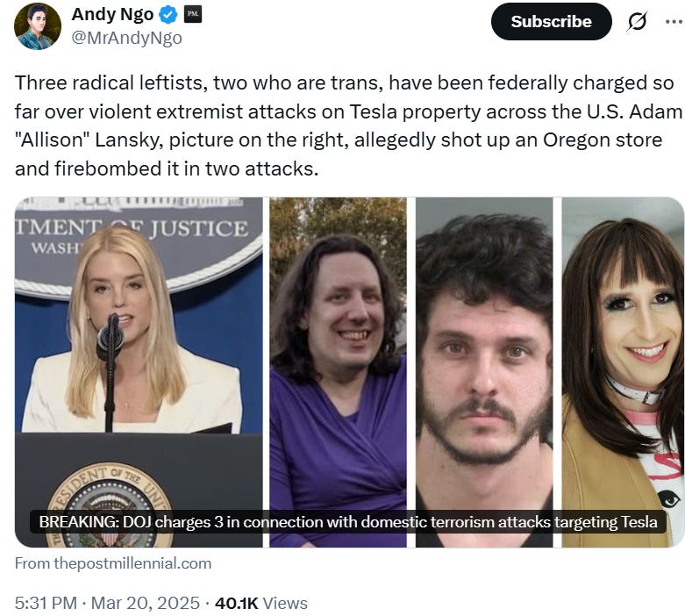Click the photo of person in purple top

[338, 372]
